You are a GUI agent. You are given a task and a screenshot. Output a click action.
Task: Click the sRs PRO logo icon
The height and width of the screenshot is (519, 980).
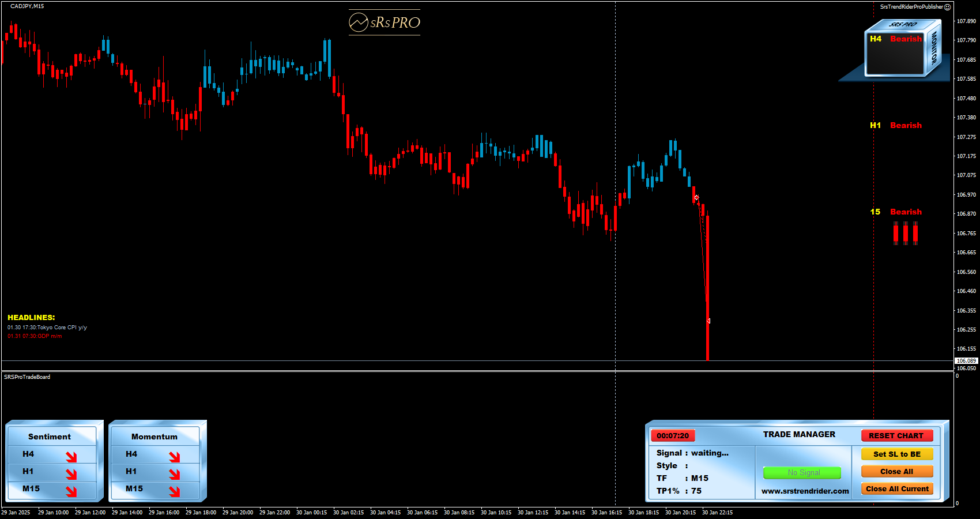[x=359, y=22]
